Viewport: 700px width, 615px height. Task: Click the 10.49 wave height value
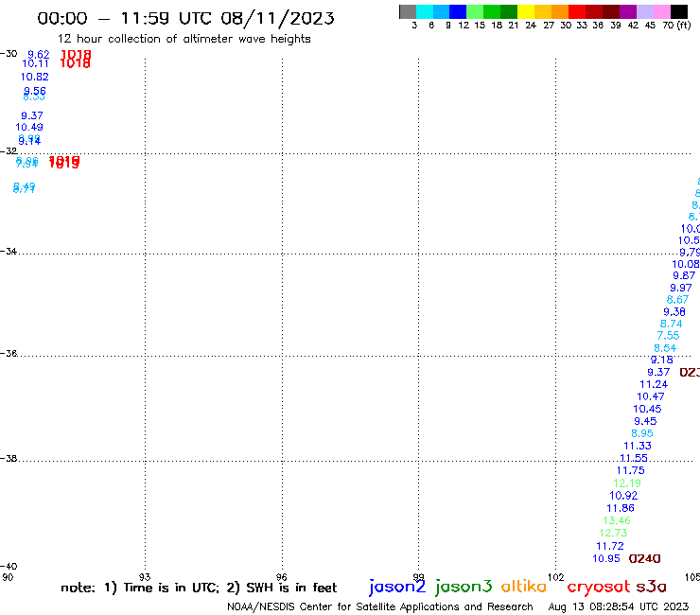point(29,128)
